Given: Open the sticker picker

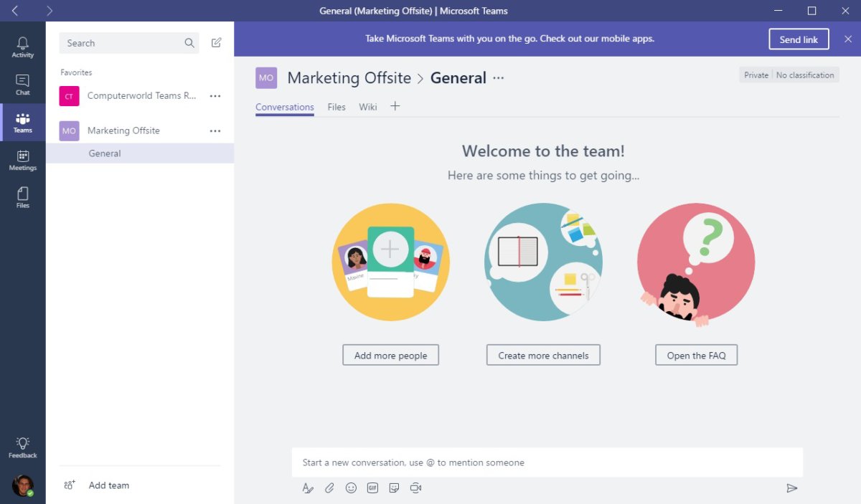Looking at the screenshot, I should click(x=394, y=488).
